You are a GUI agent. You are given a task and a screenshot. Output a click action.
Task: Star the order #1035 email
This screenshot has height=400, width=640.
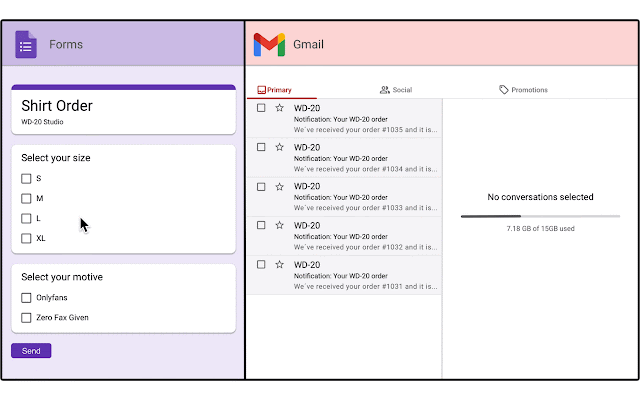click(279, 108)
